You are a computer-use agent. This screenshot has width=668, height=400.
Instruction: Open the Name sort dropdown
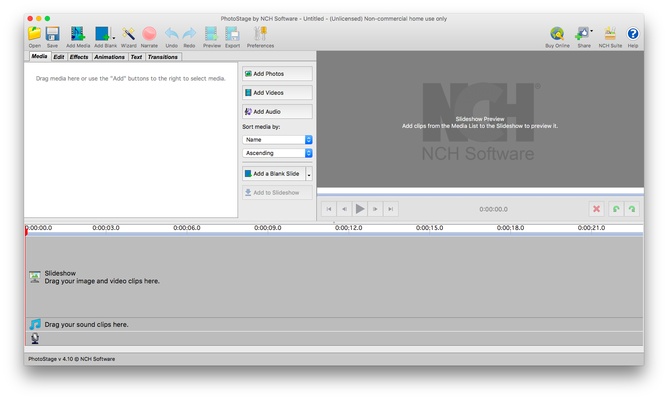pos(278,140)
